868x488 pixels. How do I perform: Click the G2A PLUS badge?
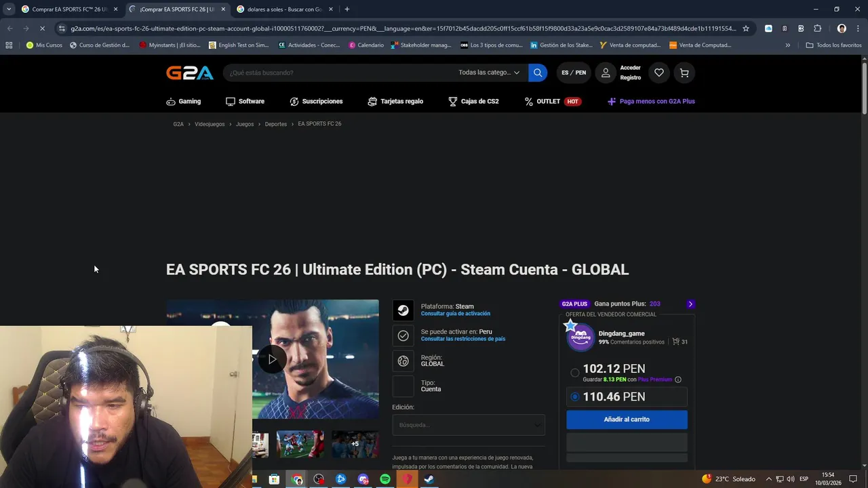point(574,304)
